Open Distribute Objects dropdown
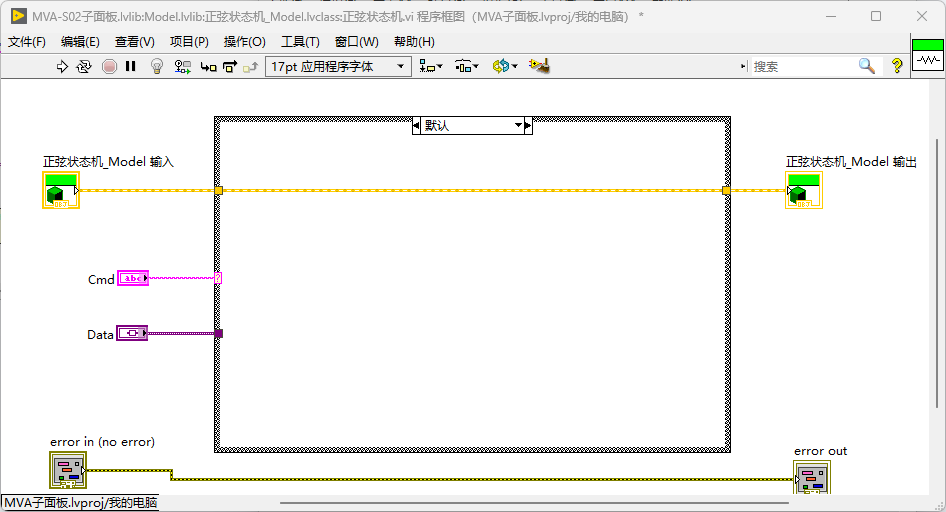Screen dimensions: 946x512 coord(466,66)
